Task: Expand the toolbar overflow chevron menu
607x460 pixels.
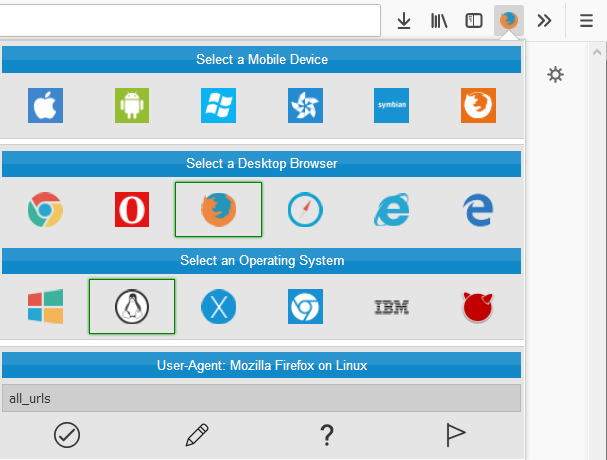Action: pyautogui.click(x=544, y=20)
